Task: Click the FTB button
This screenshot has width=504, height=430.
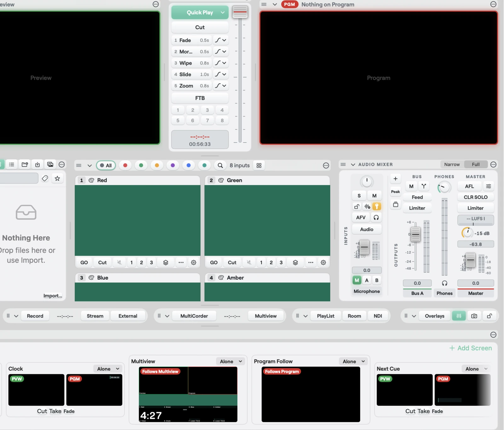Action: coord(200,98)
